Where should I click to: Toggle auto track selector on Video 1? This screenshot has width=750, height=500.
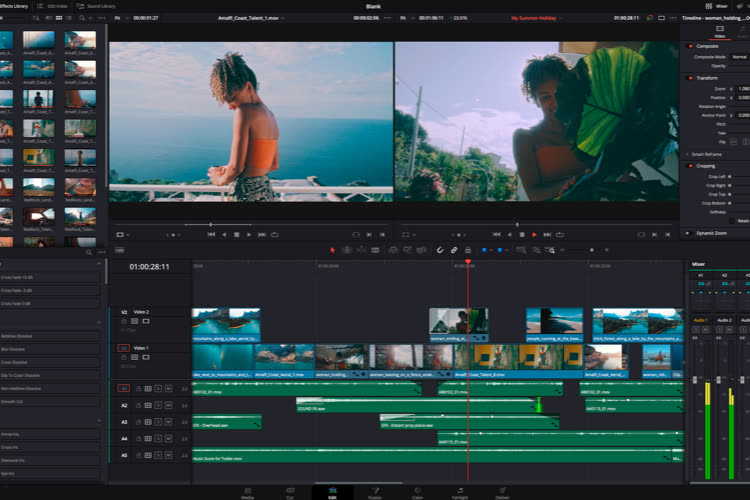click(135, 357)
